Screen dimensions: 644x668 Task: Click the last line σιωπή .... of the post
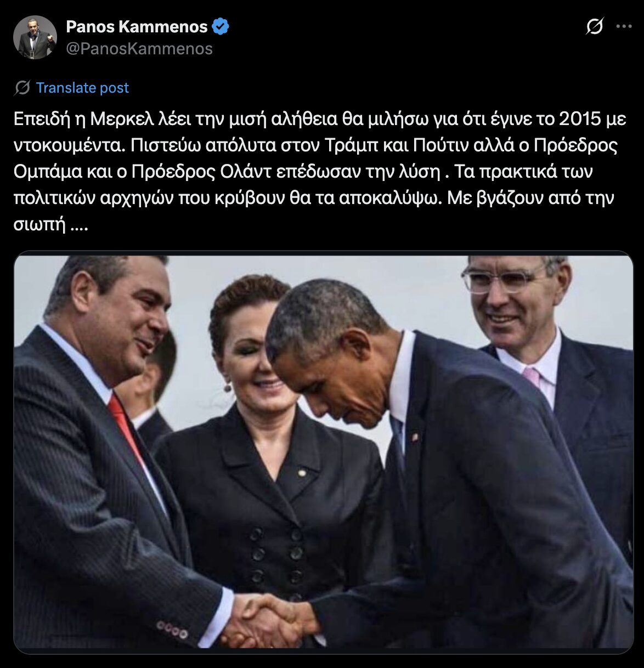click(50, 225)
